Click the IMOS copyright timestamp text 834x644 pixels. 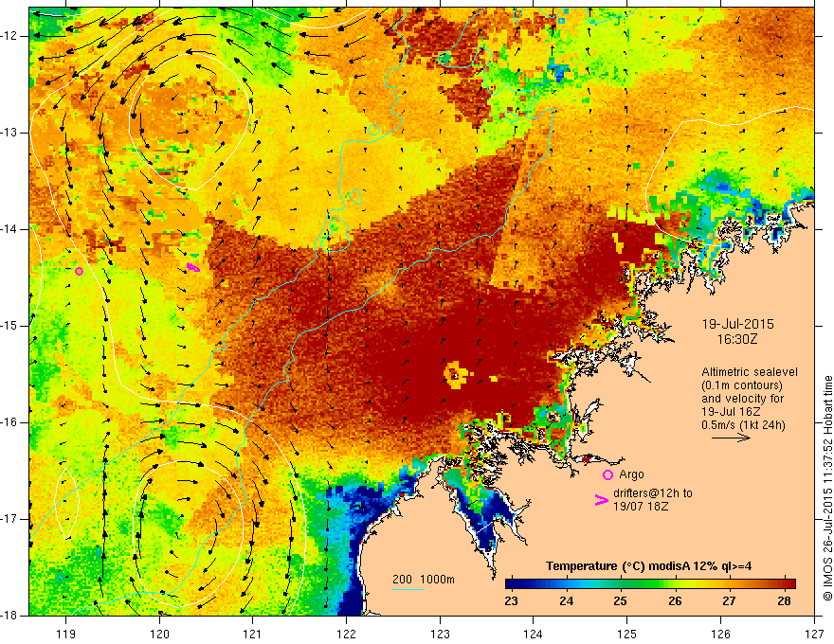[x=827, y=489]
